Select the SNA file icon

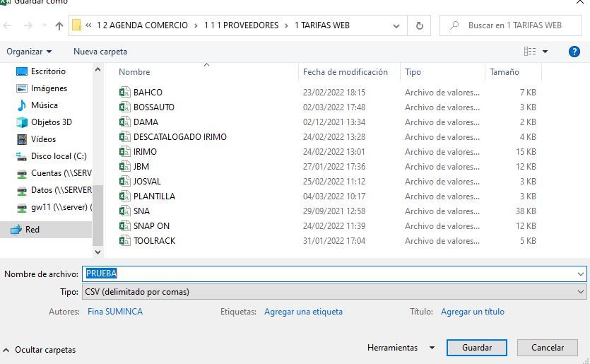coord(124,211)
